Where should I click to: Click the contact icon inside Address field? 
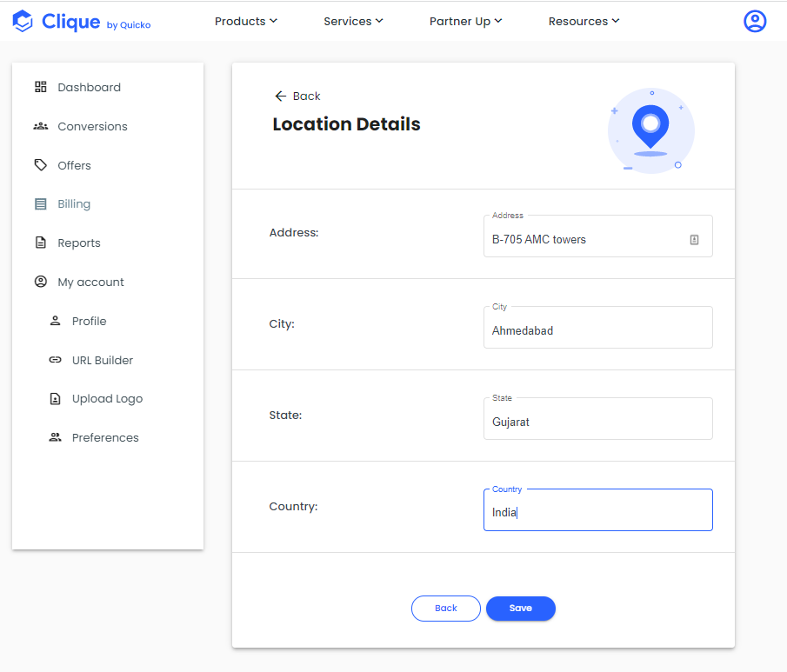(x=694, y=240)
